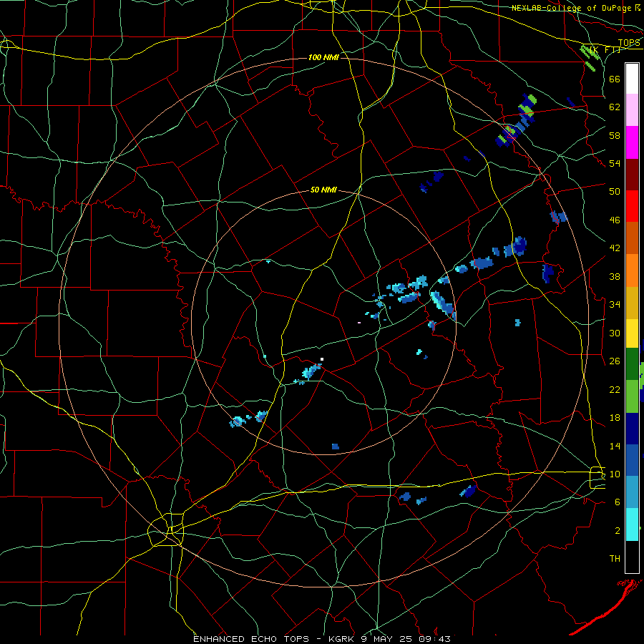This screenshot has width=644, height=644.
Task: Select the cyan legend swatch
Action: pyautogui.click(x=632, y=524)
